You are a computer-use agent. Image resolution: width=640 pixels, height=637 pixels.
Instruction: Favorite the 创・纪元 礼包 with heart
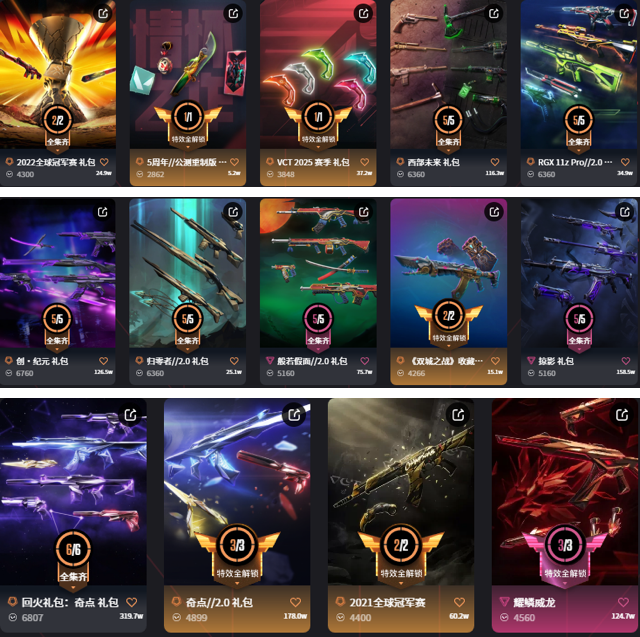(104, 361)
